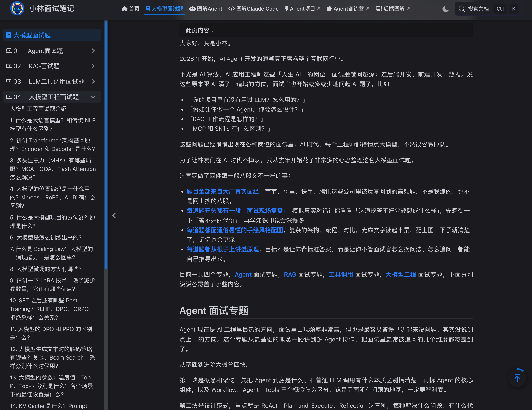This screenshot has width=532, height=410.
Task: Click laptop icon beside 02 RAG面试题
Action: [9, 66]
